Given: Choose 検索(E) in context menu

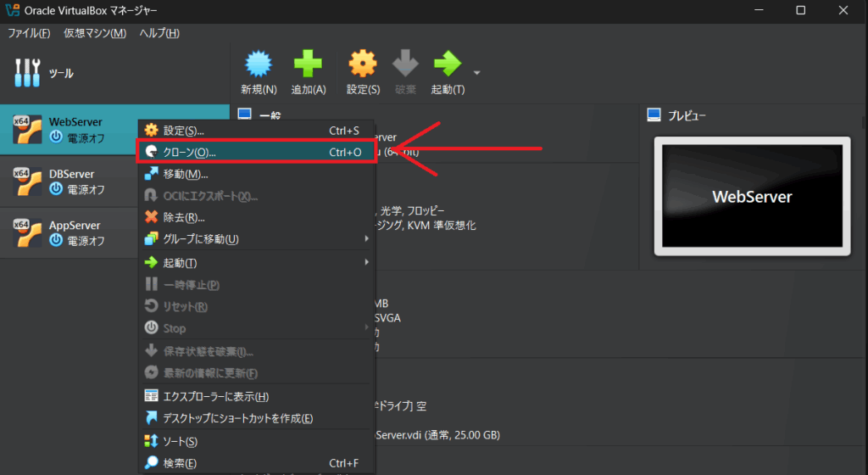Looking at the screenshot, I should [257, 463].
